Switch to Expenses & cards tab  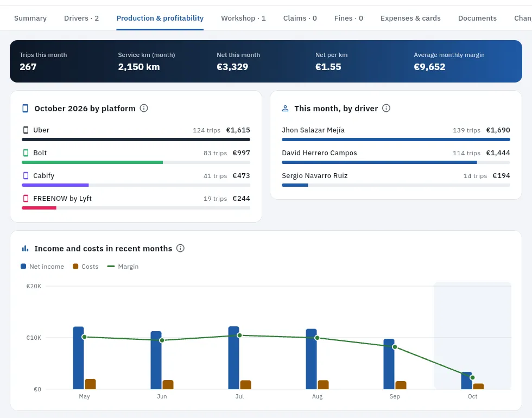point(410,18)
